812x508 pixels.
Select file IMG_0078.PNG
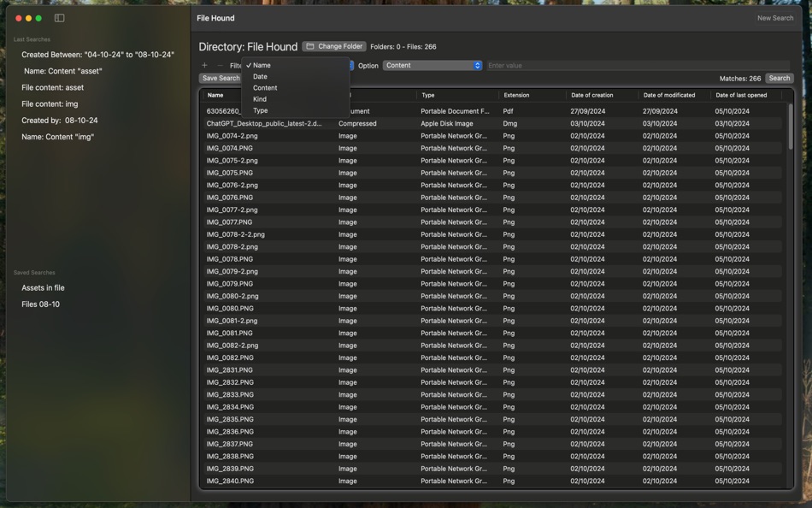229,259
